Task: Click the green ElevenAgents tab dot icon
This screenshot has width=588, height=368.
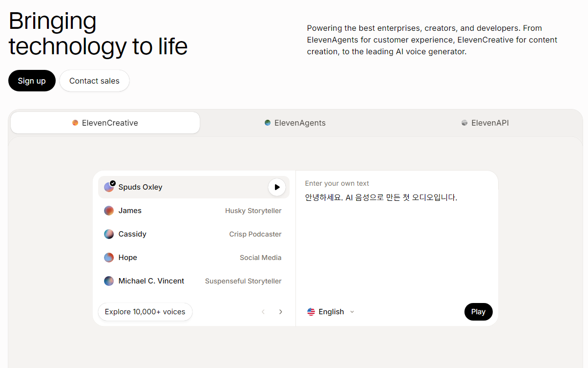Action: click(268, 123)
